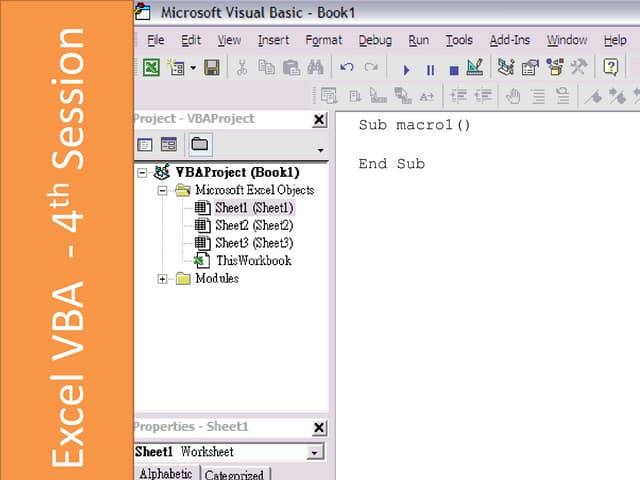Pause execution with the Break button

point(430,69)
